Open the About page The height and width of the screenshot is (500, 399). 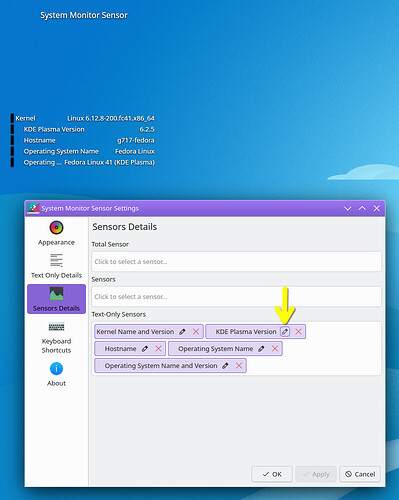click(x=56, y=374)
